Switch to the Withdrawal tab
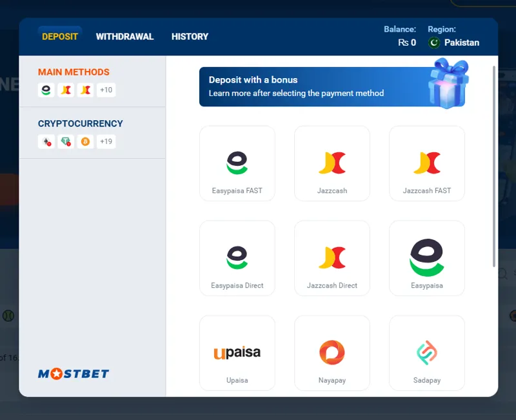The image size is (516, 420). point(124,37)
